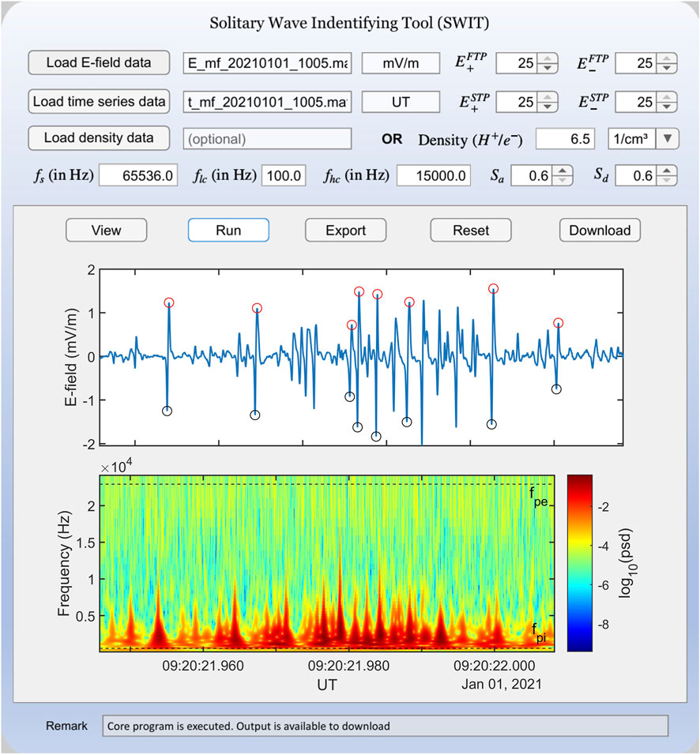Viewport: 700px width, 755px height.
Task: Click the Load density data button
Action: [99, 138]
